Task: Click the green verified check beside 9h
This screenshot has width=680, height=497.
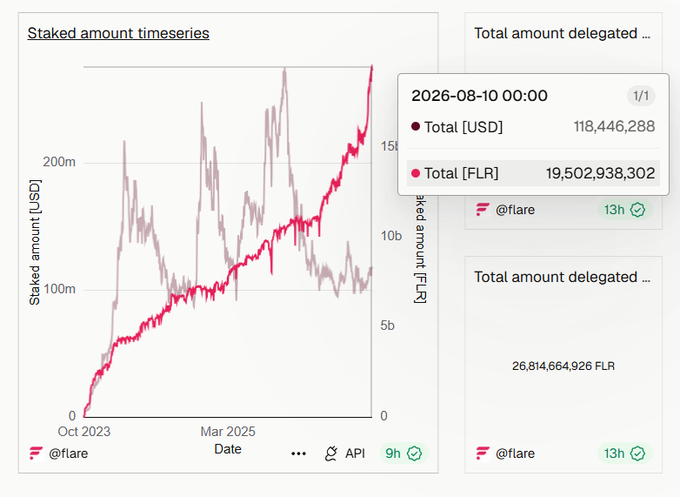Action: (415, 454)
